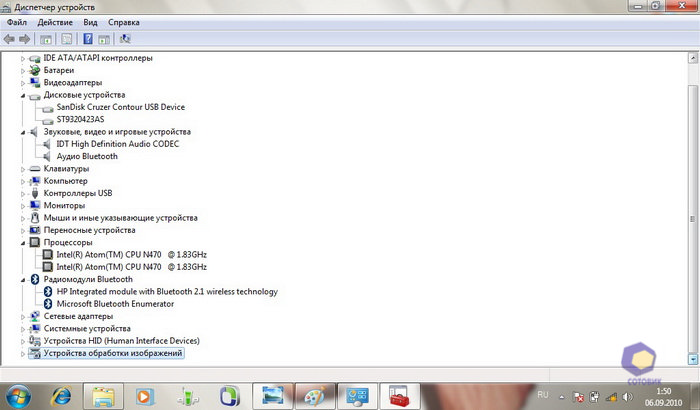
Task: Collapse the Процессоры node
Action: click(x=22, y=243)
